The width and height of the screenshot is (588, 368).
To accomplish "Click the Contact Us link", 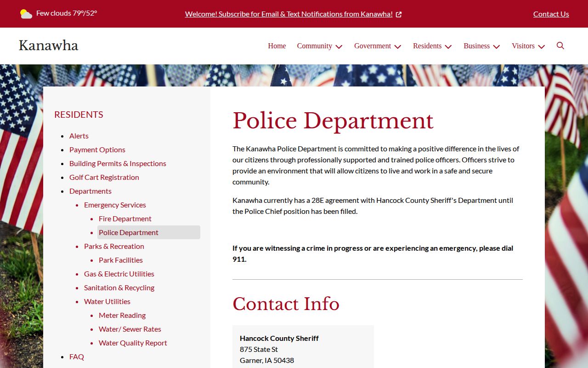I will click(551, 14).
